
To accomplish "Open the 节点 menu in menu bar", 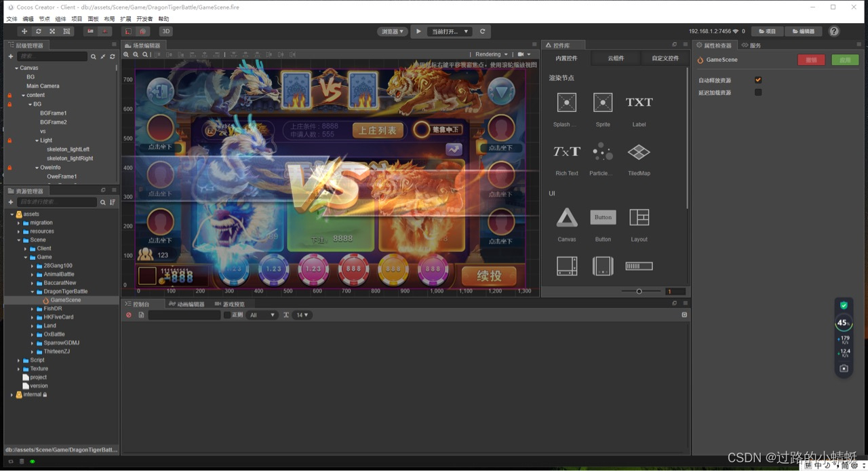I will pos(44,19).
